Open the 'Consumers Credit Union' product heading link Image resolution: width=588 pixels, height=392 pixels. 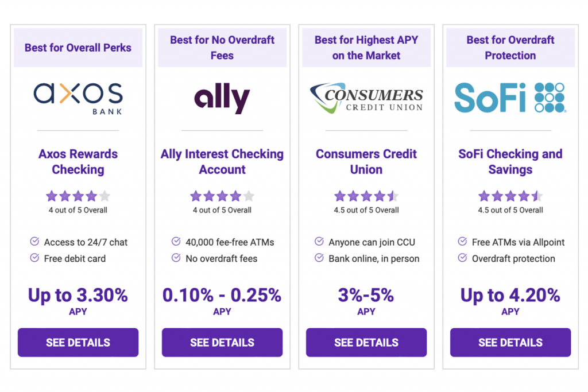pos(366,161)
